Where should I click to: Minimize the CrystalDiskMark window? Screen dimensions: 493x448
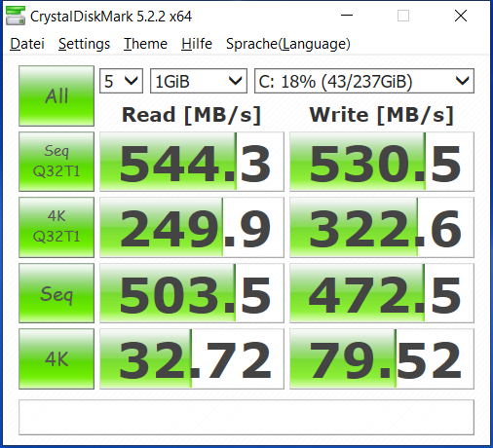pyautogui.click(x=347, y=16)
